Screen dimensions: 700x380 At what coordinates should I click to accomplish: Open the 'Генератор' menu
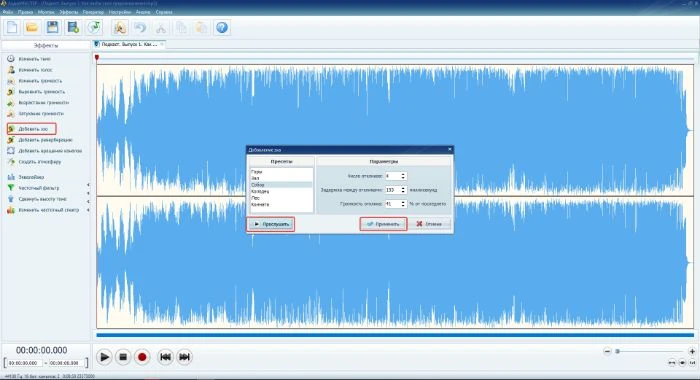(93, 12)
